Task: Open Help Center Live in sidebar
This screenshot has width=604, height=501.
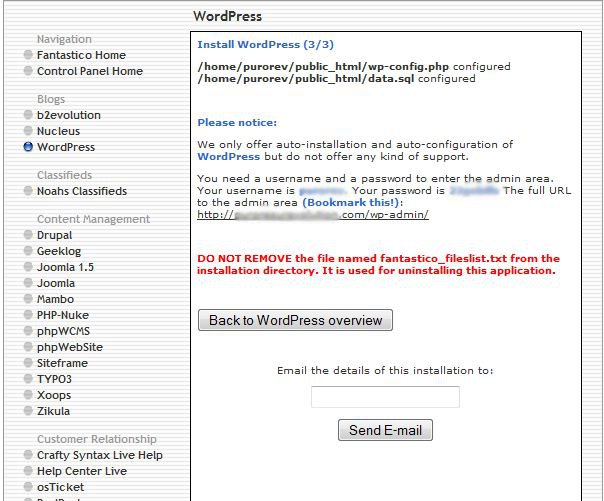Action: pos(81,471)
